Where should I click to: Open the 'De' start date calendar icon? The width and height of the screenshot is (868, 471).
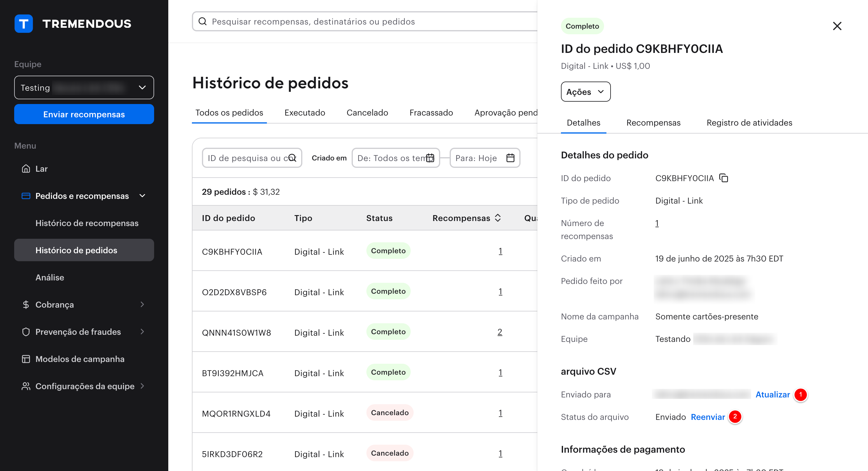pos(430,158)
